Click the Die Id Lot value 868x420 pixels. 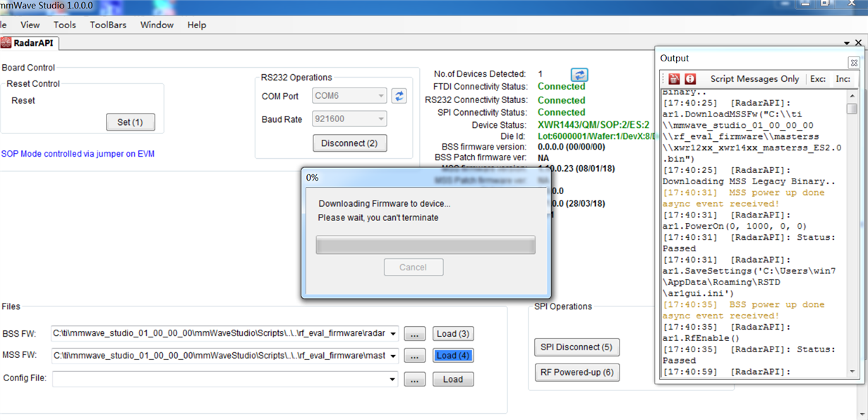click(x=596, y=136)
